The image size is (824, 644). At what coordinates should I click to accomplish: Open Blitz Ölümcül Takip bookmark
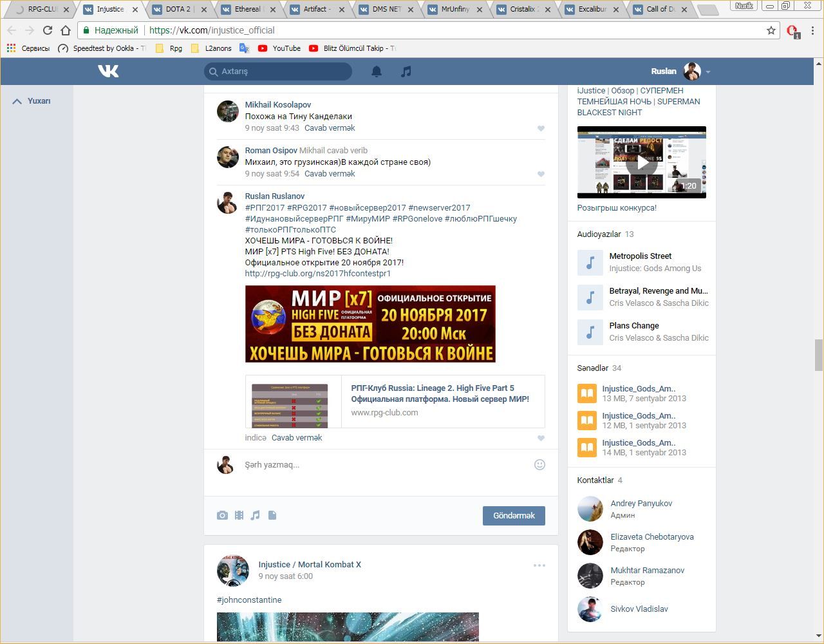pyautogui.click(x=352, y=48)
